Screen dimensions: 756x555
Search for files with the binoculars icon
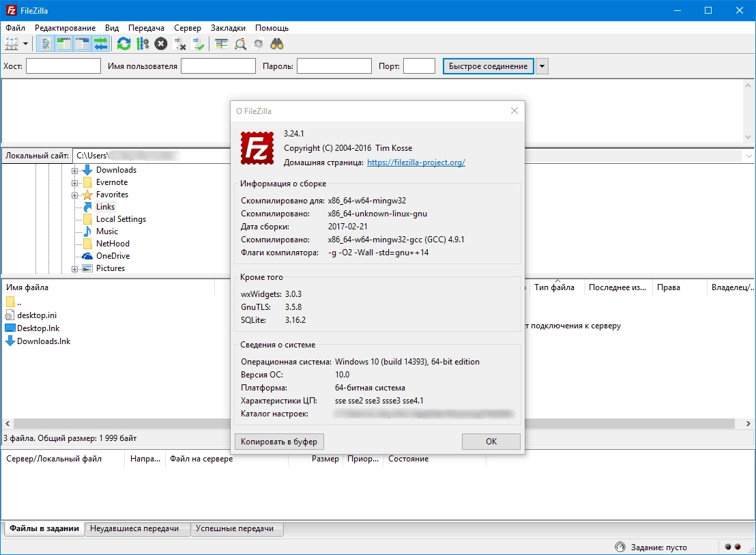pyautogui.click(x=277, y=44)
